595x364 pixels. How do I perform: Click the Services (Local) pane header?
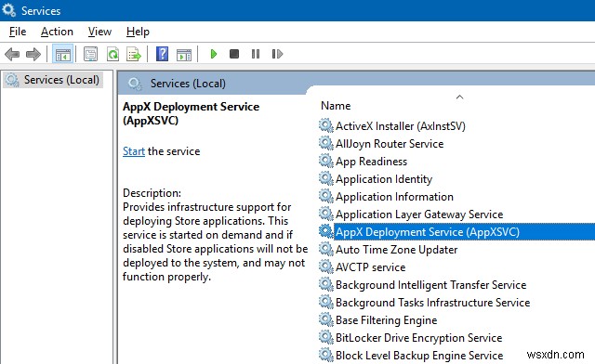coord(188,84)
